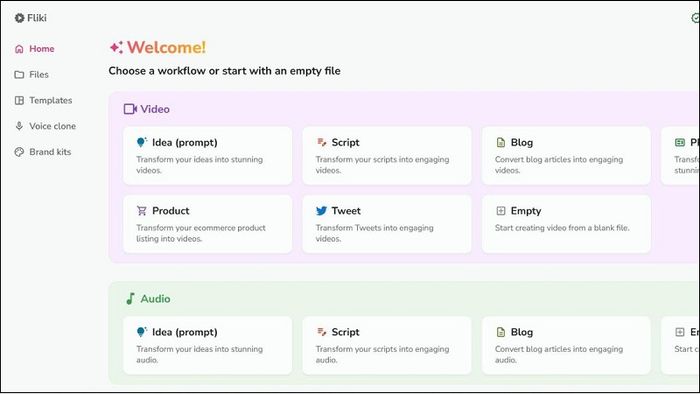This screenshot has width=700, height=394.
Task: Click the Voice clone microphone icon
Action: pyautogui.click(x=19, y=126)
